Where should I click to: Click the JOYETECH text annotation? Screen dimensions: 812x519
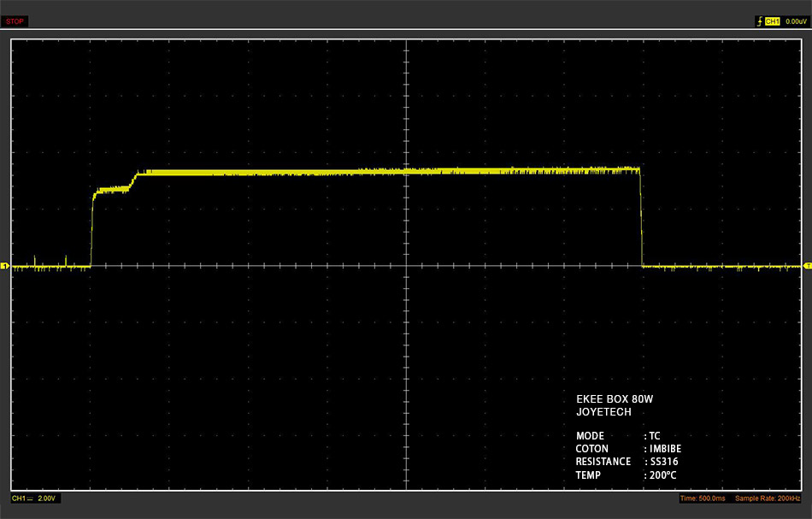(603, 412)
